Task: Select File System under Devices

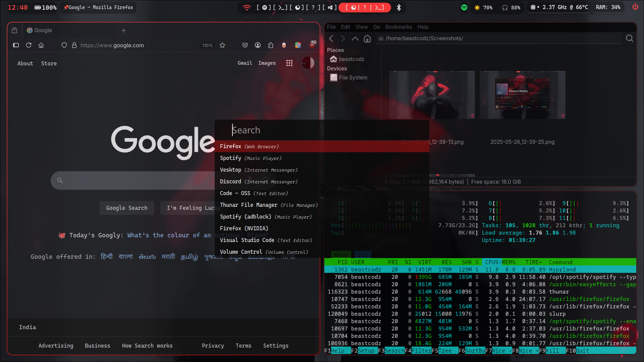Action: coord(349,77)
